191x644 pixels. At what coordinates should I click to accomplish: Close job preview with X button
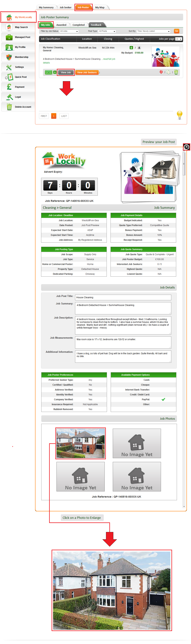click(186, 147)
